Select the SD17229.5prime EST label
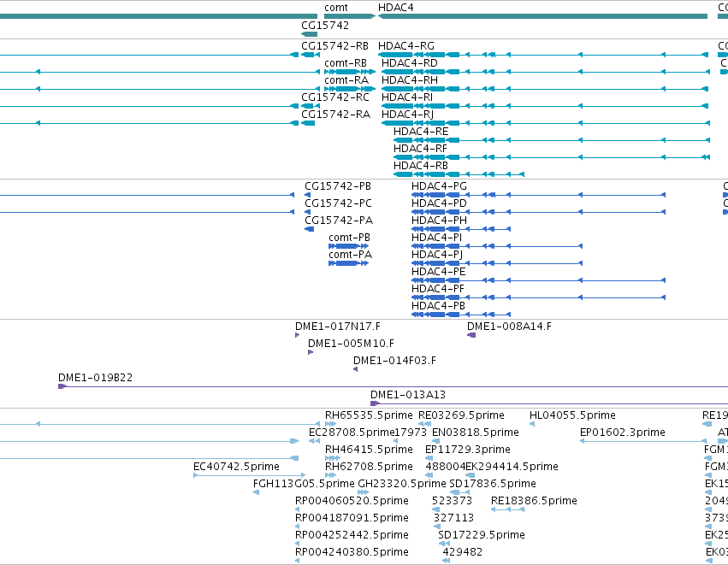728x565 pixels. [x=482, y=536]
